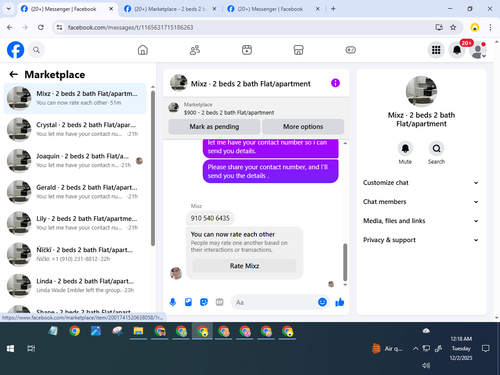Open the Video/Reels icon in navigation
This screenshot has width=500, height=375.
coord(247,50)
